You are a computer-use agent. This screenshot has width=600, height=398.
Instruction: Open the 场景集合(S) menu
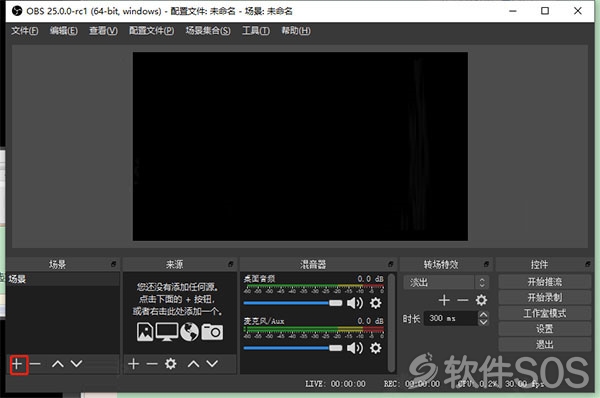click(x=208, y=31)
